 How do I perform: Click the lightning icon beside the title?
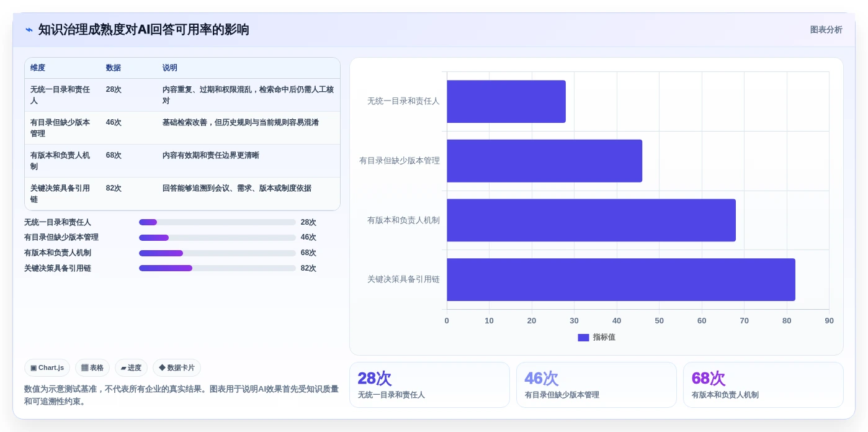(29, 30)
